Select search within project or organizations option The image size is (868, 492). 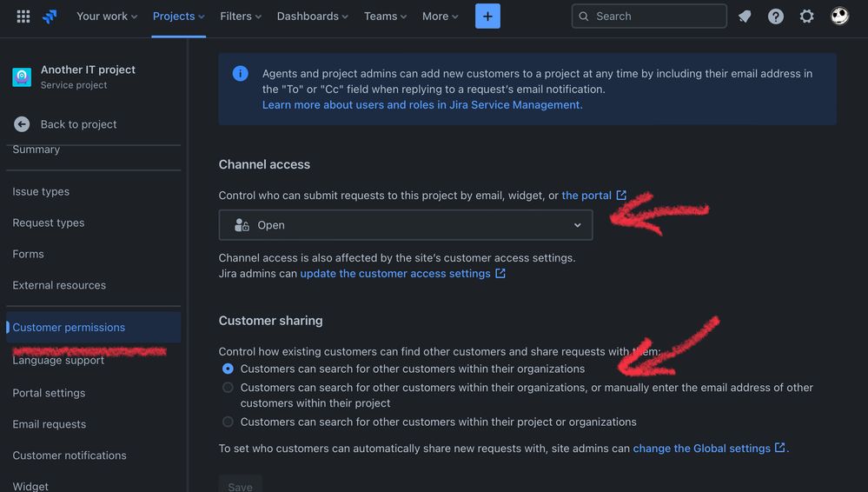228,422
